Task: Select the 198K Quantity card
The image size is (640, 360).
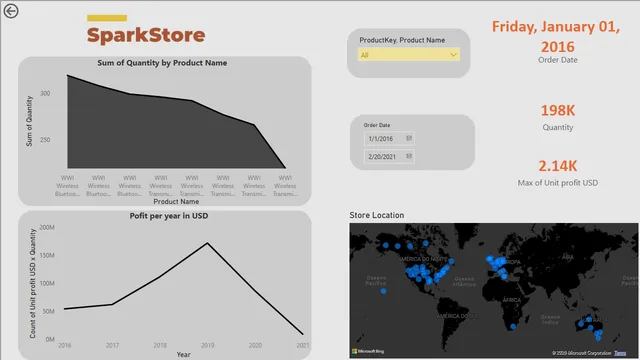Action: tap(558, 117)
